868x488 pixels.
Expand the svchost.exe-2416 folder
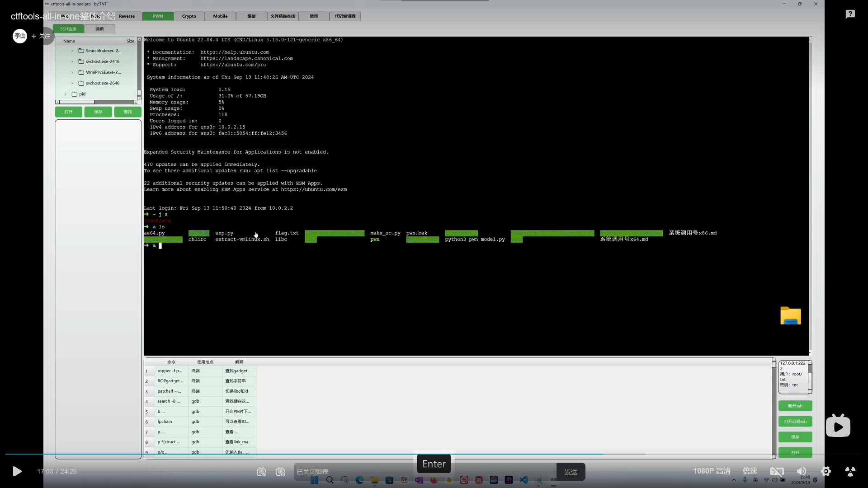point(72,61)
